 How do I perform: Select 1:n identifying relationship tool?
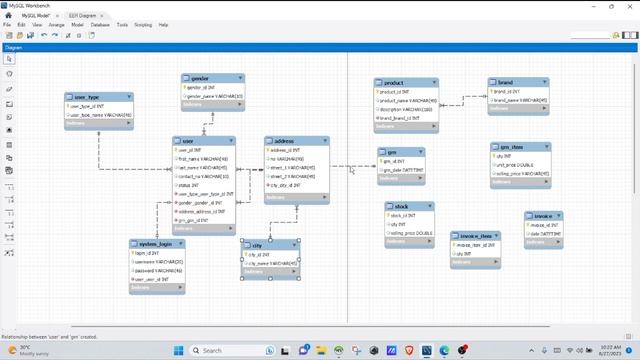coord(9,225)
